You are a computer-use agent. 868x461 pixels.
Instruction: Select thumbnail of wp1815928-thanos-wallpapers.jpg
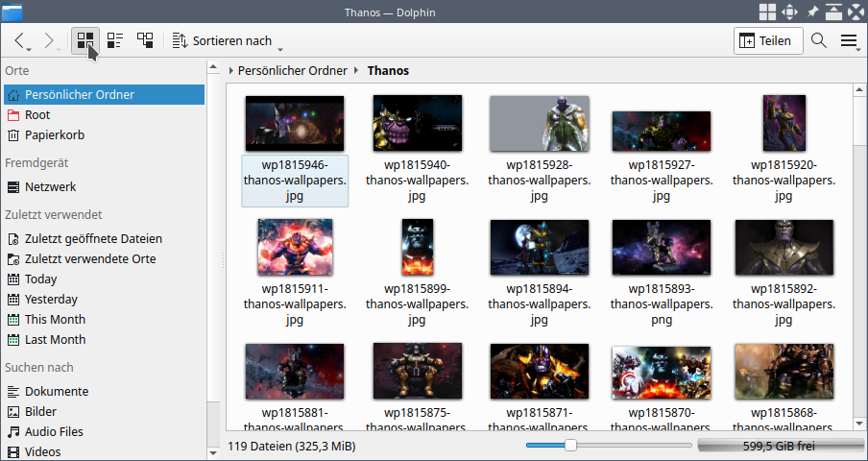(x=540, y=123)
